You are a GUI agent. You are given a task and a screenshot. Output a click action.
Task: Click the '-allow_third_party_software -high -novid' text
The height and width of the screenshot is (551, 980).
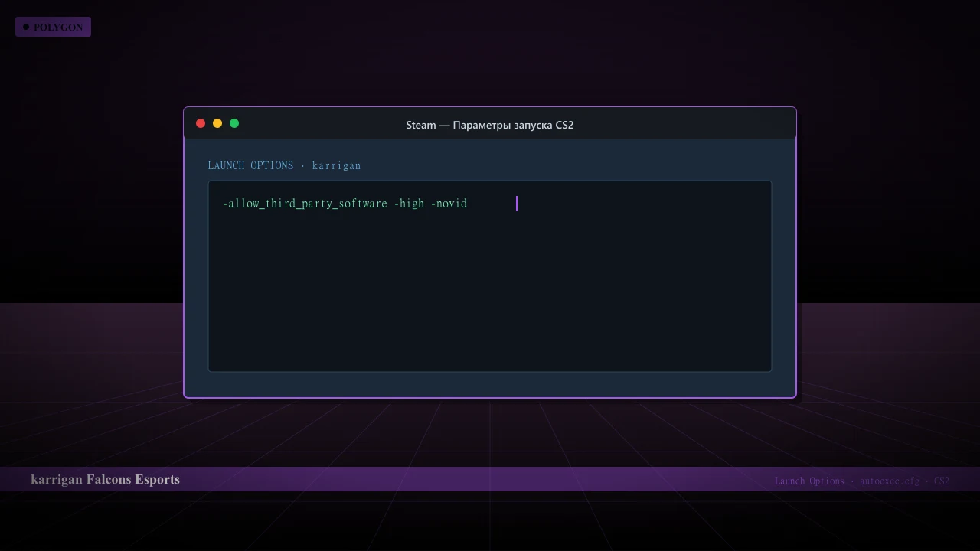(345, 204)
